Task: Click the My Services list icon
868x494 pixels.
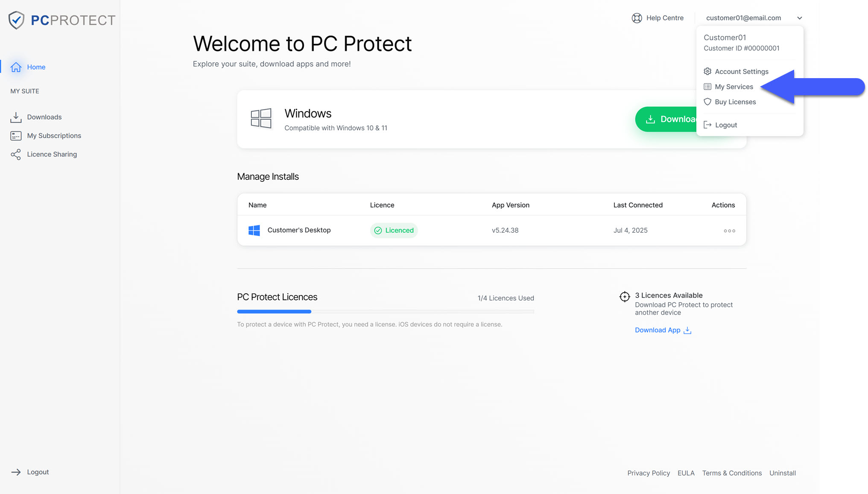Action: click(707, 87)
